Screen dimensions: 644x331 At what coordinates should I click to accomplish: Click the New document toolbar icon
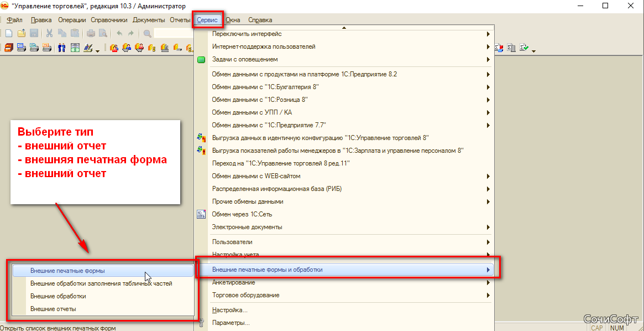[x=9, y=34]
